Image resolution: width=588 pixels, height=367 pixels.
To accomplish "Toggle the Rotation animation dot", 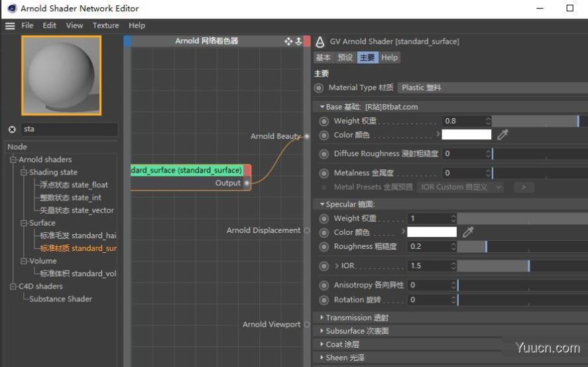I will (x=324, y=300).
